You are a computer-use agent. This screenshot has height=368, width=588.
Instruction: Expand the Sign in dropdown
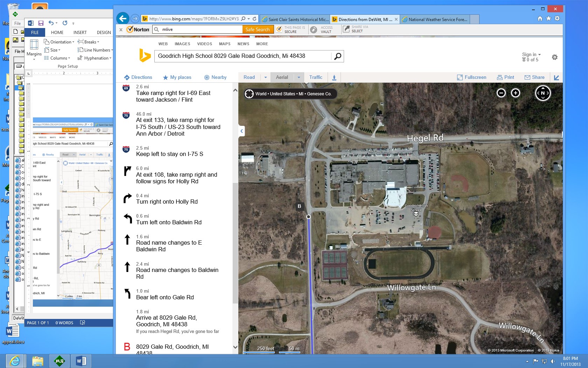click(x=531, y=54)
